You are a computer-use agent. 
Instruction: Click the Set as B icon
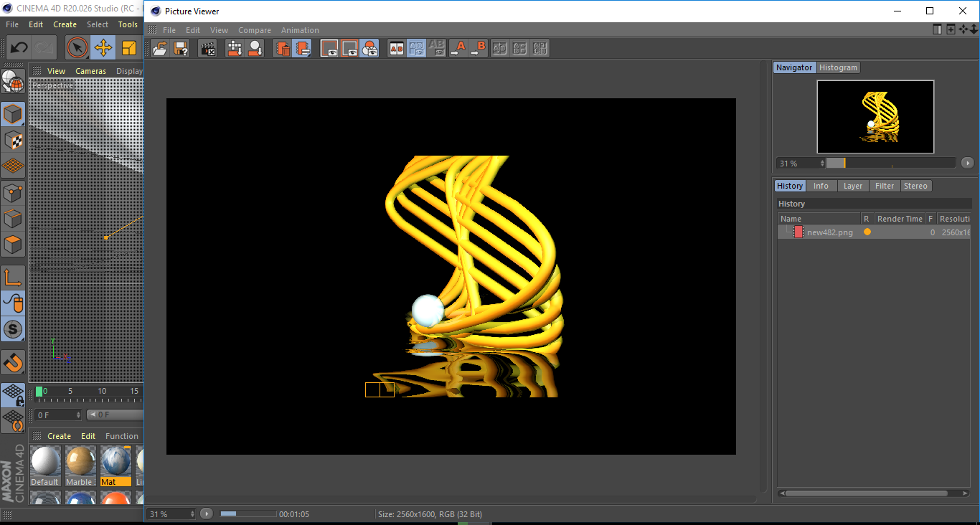coord(478,49)
